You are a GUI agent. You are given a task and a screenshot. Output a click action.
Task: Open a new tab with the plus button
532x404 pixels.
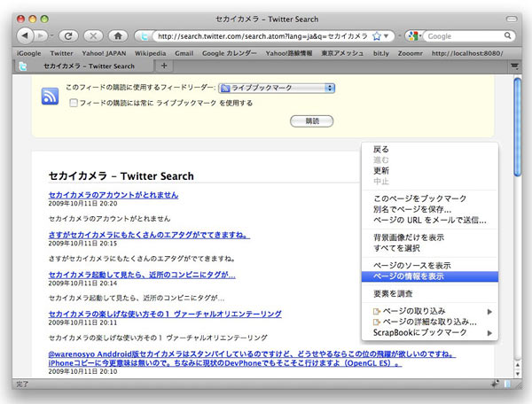coord(164,66)
